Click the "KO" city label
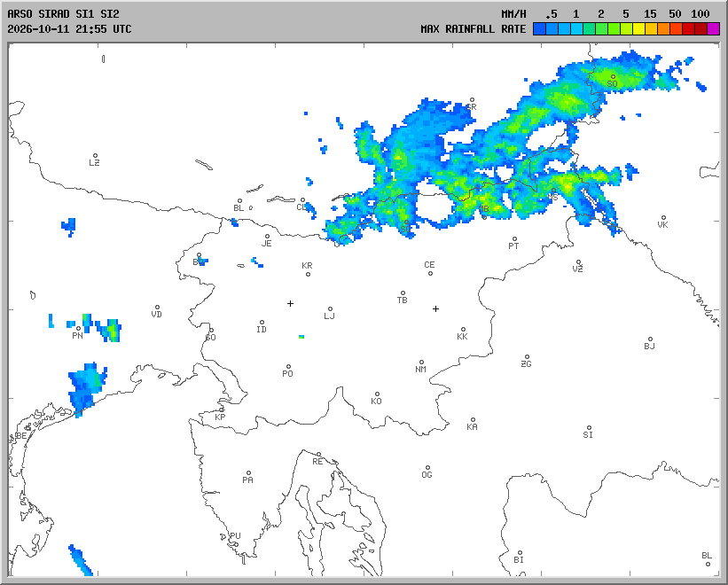 pos(376,401)
